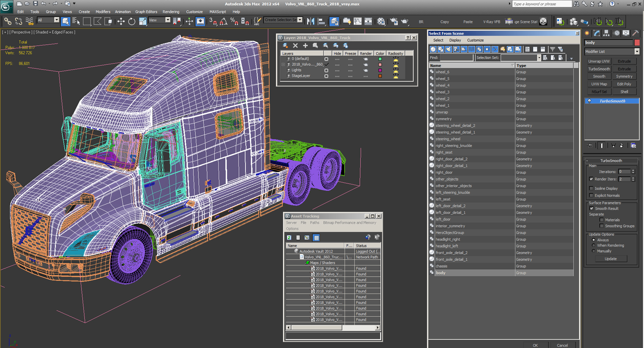Screen dimensions: 644x348
Task: Open Select by Name tool
Action: (76, 21)
